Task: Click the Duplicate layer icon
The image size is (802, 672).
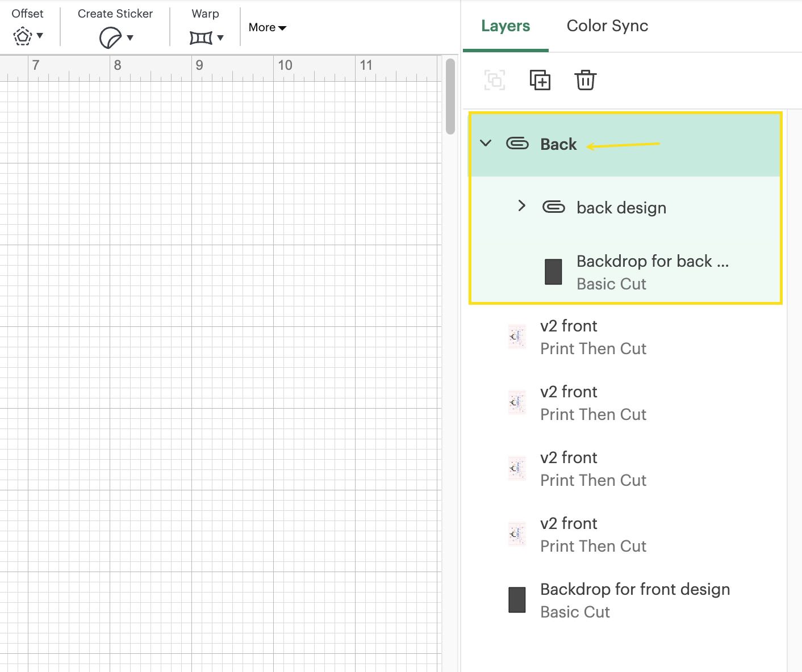Action: pyautogui.click(x=540, y=80)
